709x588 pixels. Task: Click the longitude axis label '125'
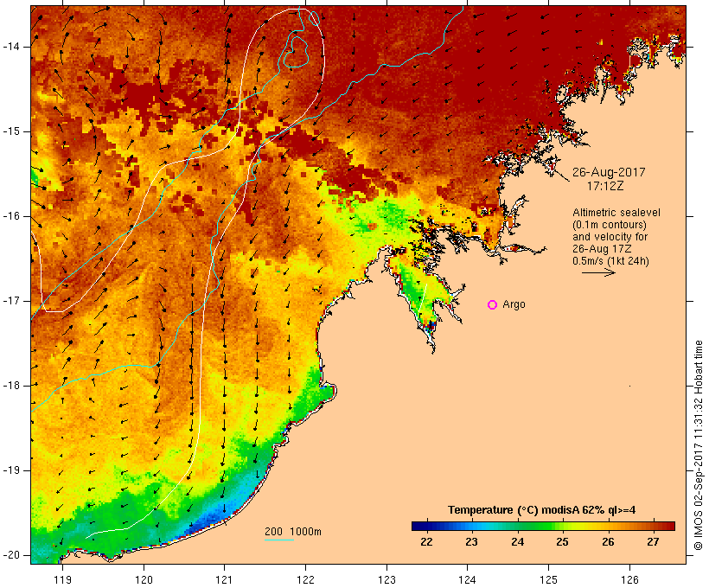pyautogui.click(x=548, y=580)
